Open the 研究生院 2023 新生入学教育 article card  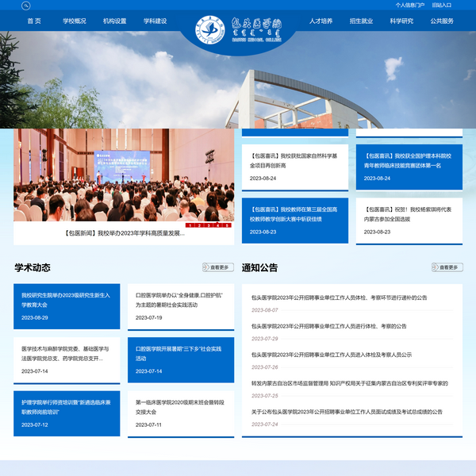point(67,305)
